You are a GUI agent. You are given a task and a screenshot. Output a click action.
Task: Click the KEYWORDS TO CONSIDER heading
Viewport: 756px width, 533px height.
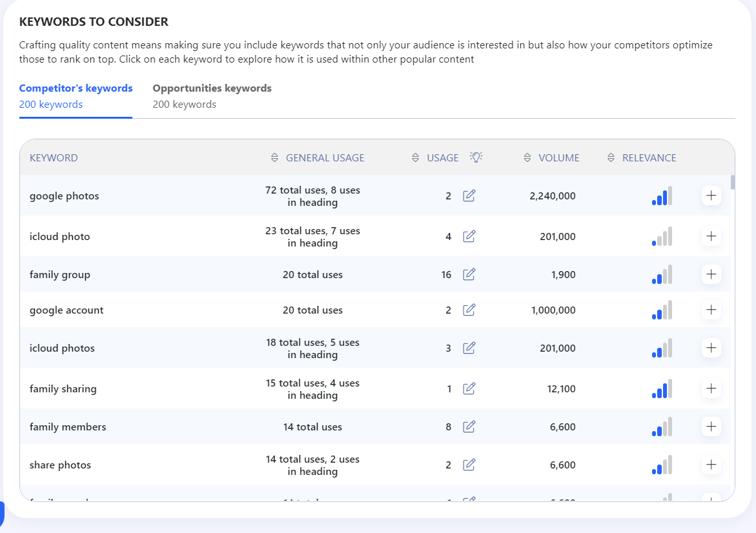pos(94,22)
